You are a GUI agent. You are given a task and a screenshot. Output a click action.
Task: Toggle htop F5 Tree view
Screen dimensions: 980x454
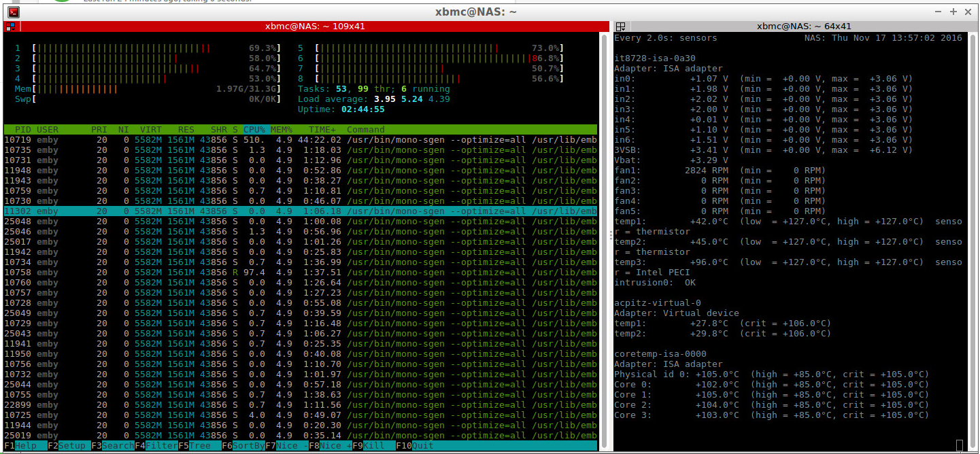point(200,446)
